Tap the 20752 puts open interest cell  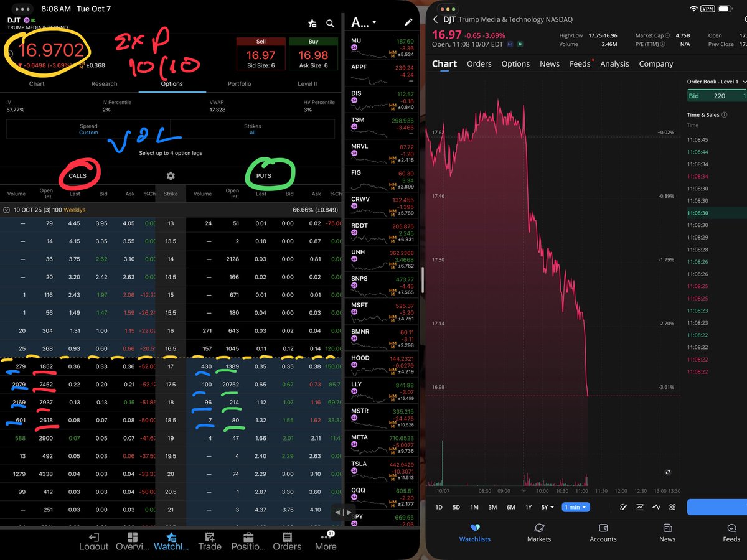(x=230, y=385)
